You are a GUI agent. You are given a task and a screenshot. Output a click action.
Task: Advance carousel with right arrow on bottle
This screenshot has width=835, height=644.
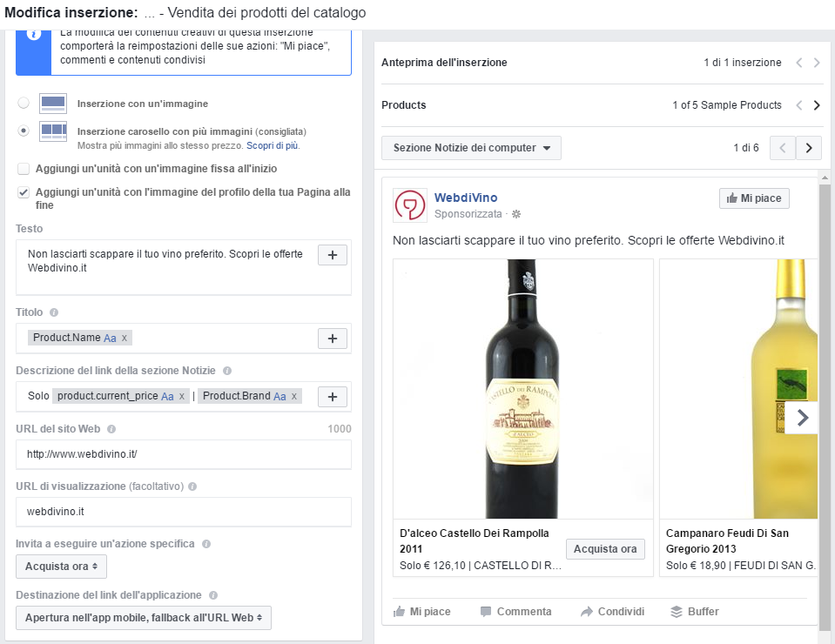click(x=802, y=418)
